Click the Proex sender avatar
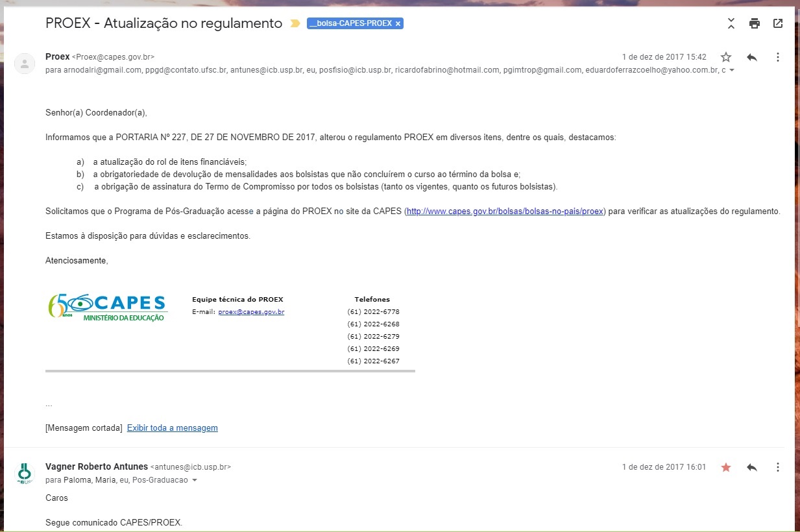This screenshot has height=532, width=800. [25, 63]
